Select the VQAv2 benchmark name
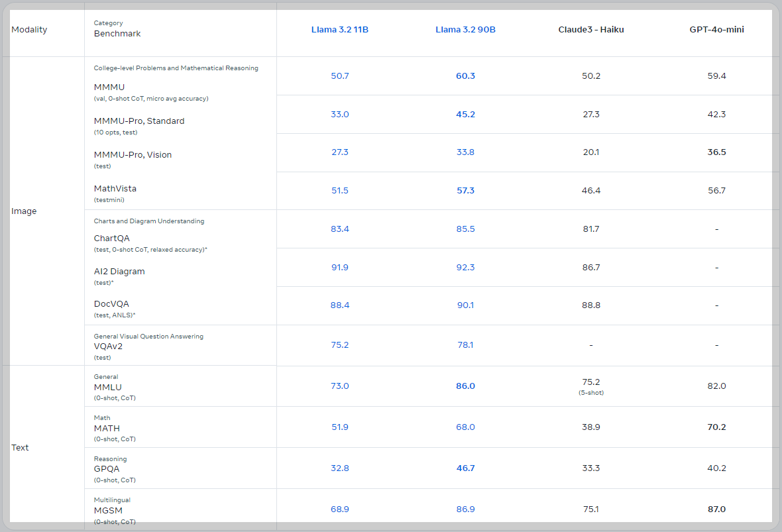The height and width of the screenshot is (532, 782). 108,346
